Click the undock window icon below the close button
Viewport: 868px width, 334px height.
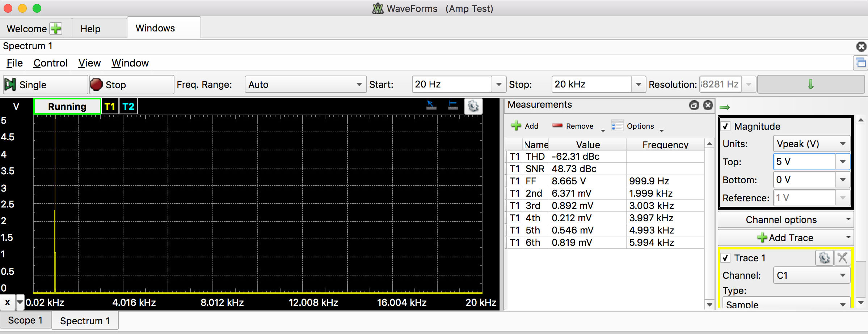860,63
